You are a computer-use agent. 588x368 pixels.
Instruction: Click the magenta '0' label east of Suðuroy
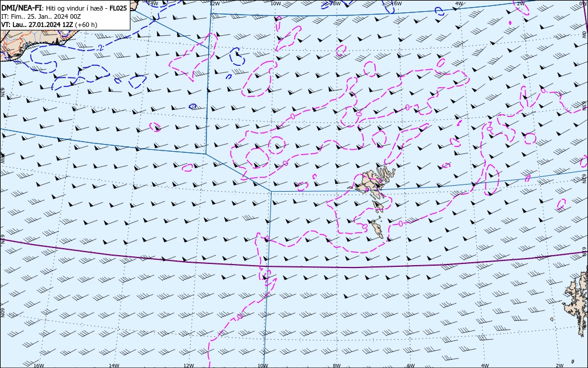tap(400, 224)
